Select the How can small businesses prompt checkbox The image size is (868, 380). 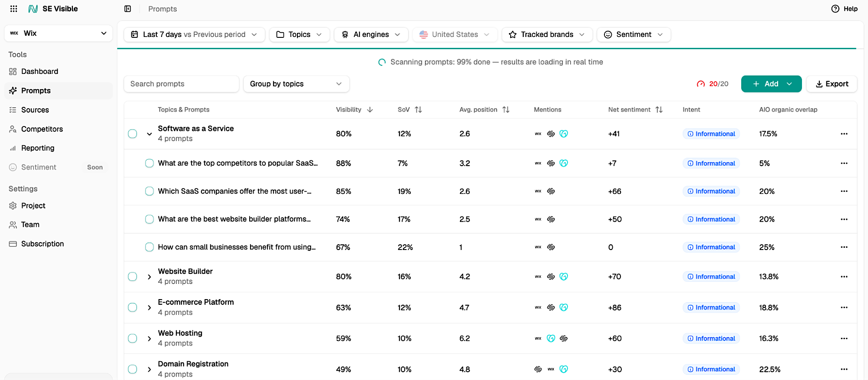[x=149, y=247]
